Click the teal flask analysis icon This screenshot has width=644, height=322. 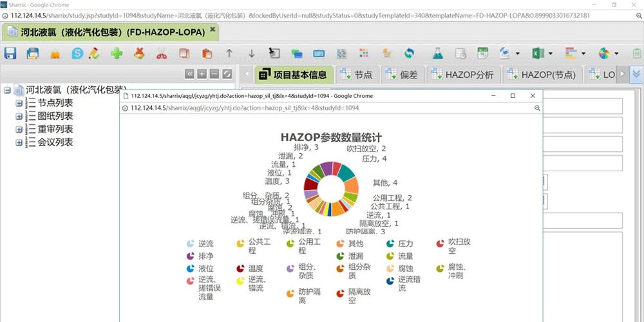(x=438, y=53)
